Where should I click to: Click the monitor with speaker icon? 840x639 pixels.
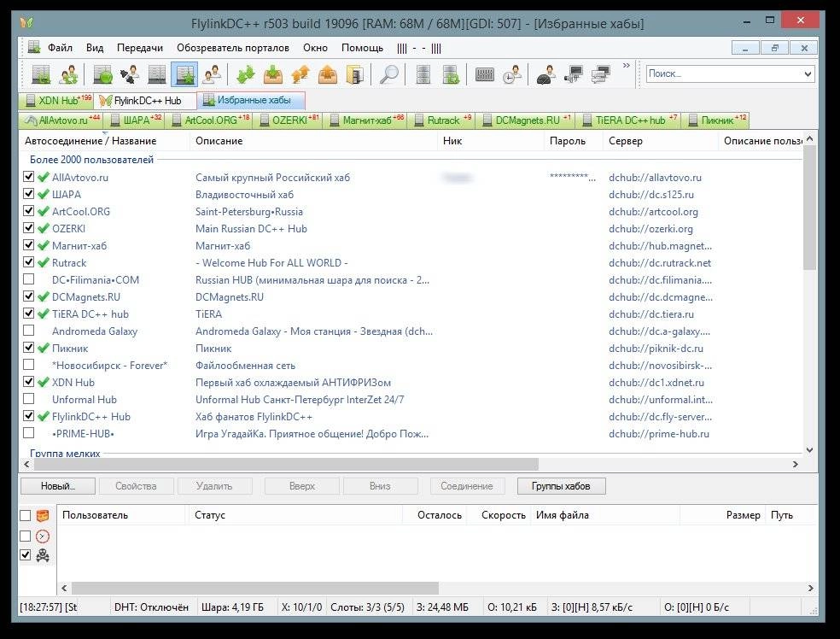point(573,74)
